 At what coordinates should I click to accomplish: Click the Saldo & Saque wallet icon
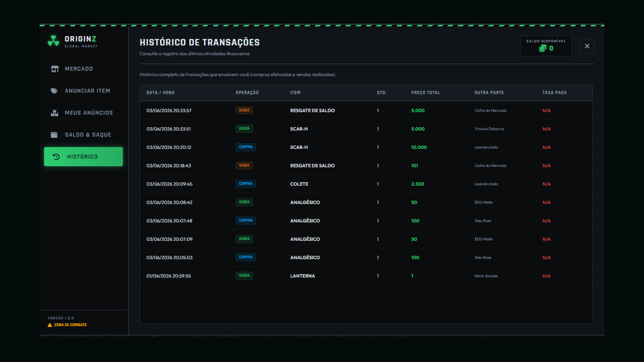coord(54,135)
